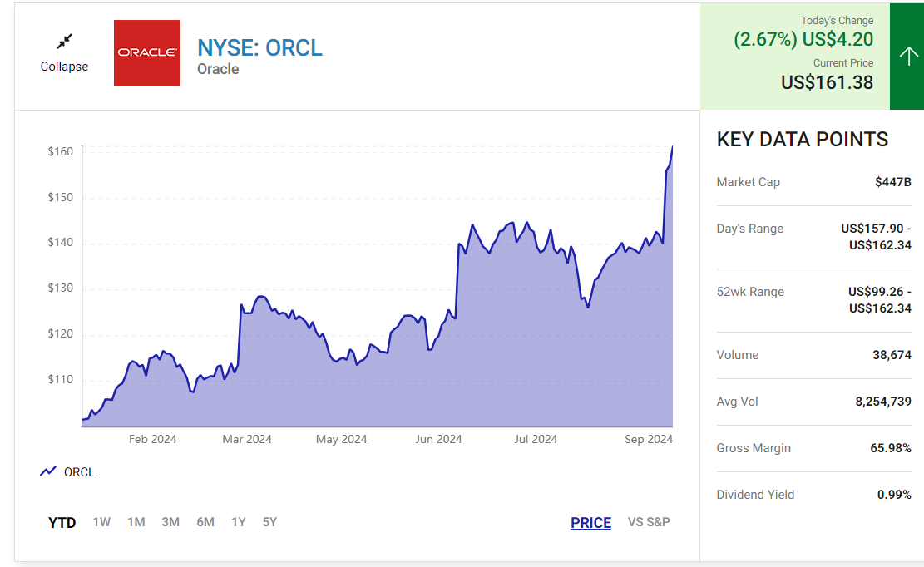
Task: Click the Collapse label
Action: (64, 67)
